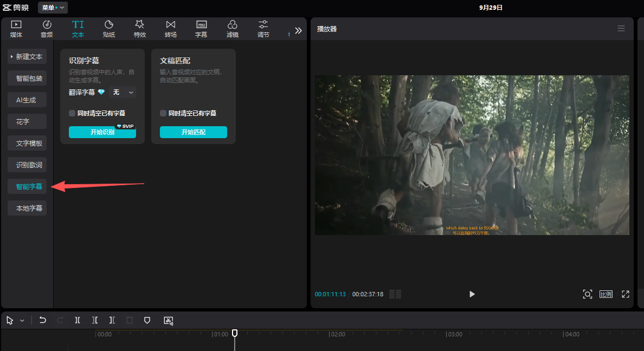Image resolution: width=644 pixels, height=351 pixels.
Task: Click the 02:00 mark on timeline ruler
Action: [x=337, y=334]
